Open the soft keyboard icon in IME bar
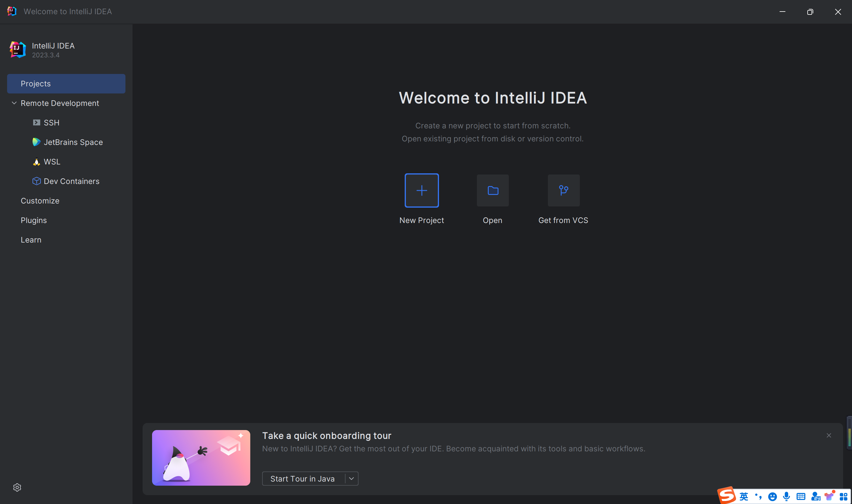The width and height of the screenshot is (852, 504). (801, 497)
